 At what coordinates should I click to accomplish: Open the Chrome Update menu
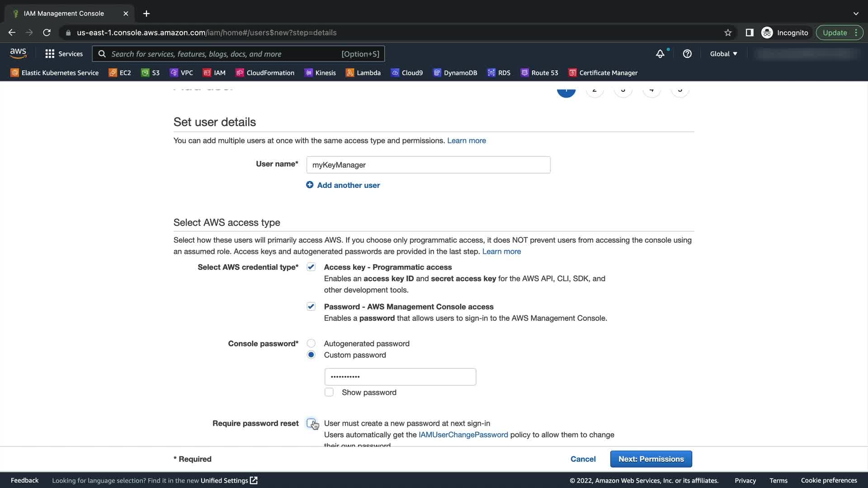(840, 33)
